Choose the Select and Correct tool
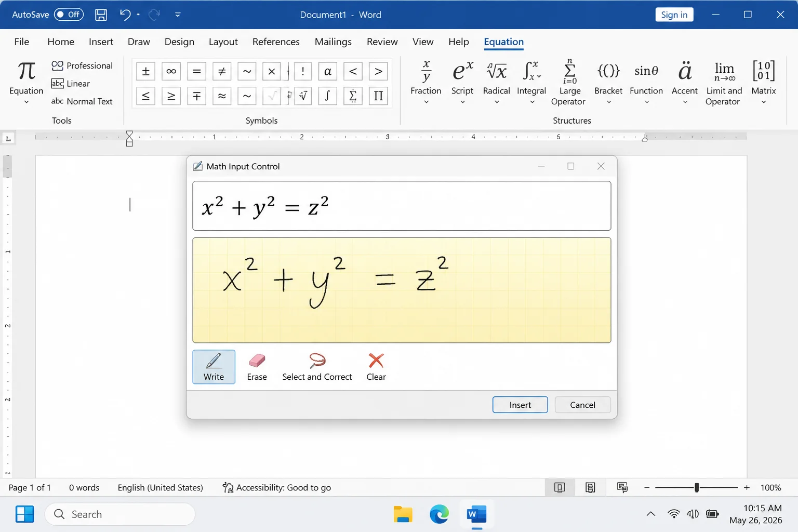The height and width of the screenshot is (532, 798). (x=317, y=367)
